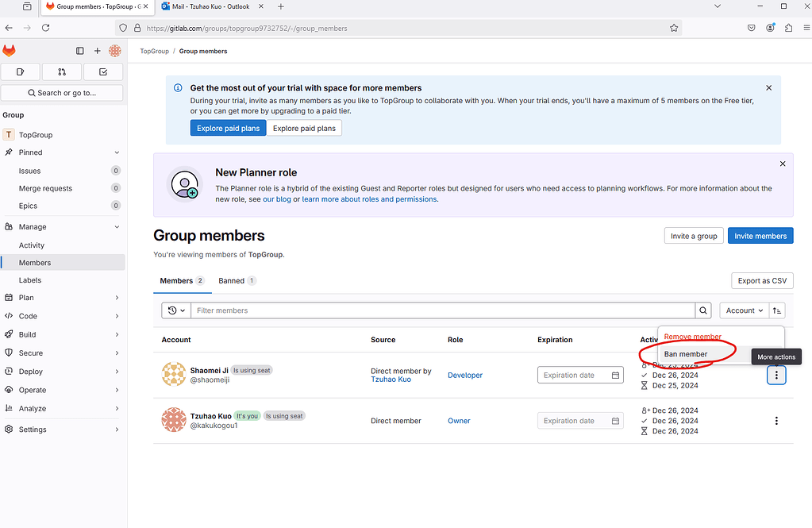Toggle the member list sort direction icon

[776, 310]
